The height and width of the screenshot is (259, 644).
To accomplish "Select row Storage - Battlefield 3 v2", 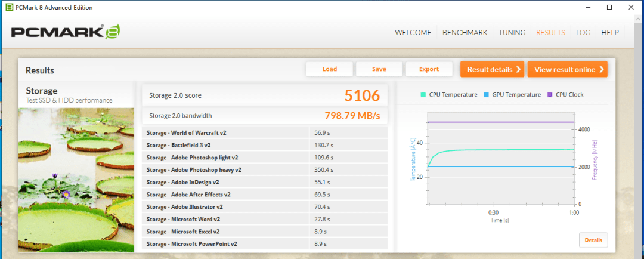I will pyautogui.click(x=265, y=144).
